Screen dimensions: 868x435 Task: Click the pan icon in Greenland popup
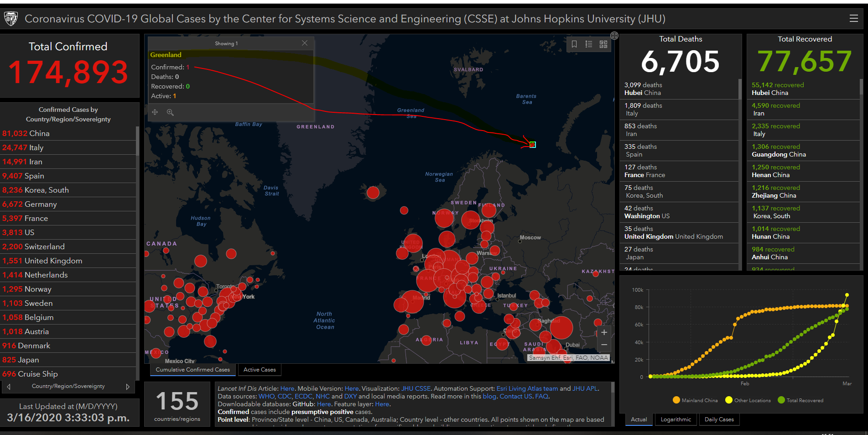coord(155,112)
